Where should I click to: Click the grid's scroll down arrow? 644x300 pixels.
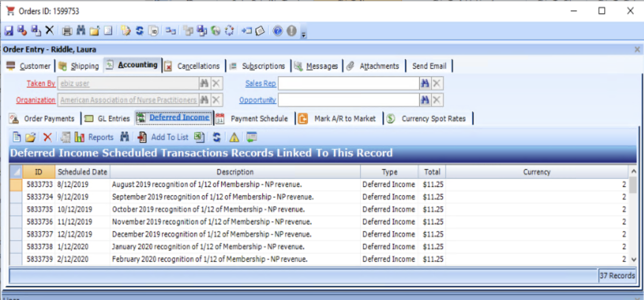point(634,259)
